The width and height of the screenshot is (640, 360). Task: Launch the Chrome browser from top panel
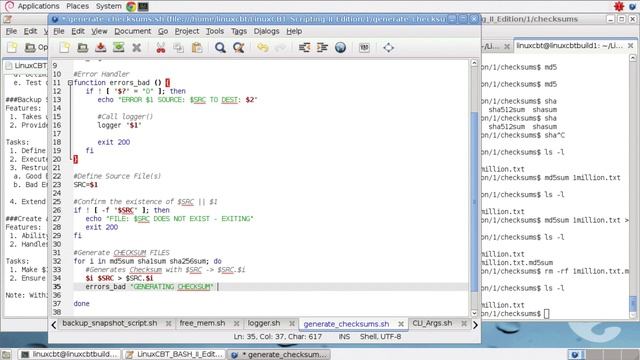click(x=131, y=6)
